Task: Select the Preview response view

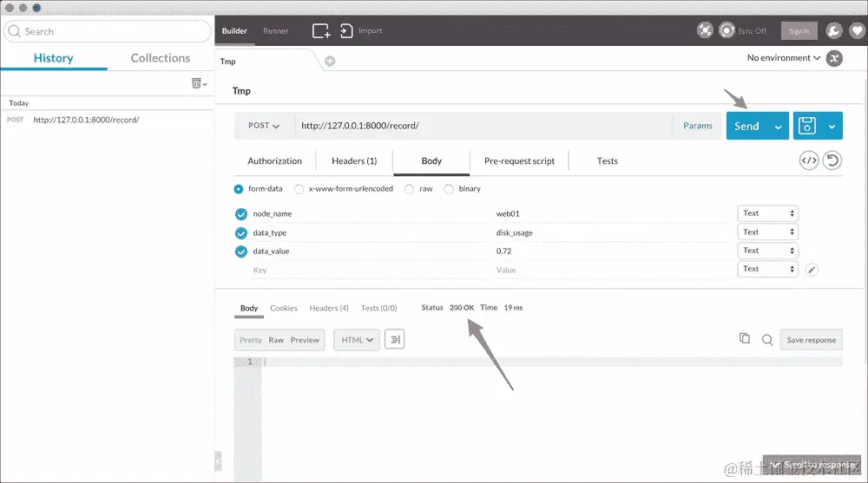Action: click(x=305, y=340)
